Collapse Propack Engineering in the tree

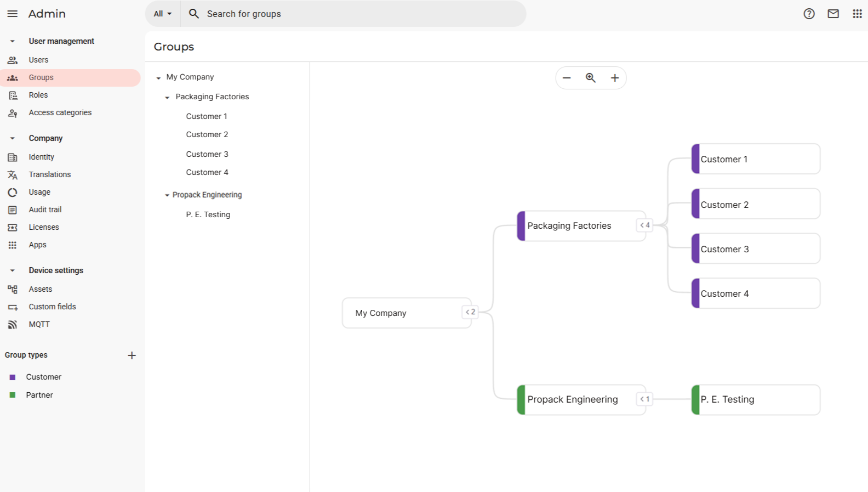[167, 195]
